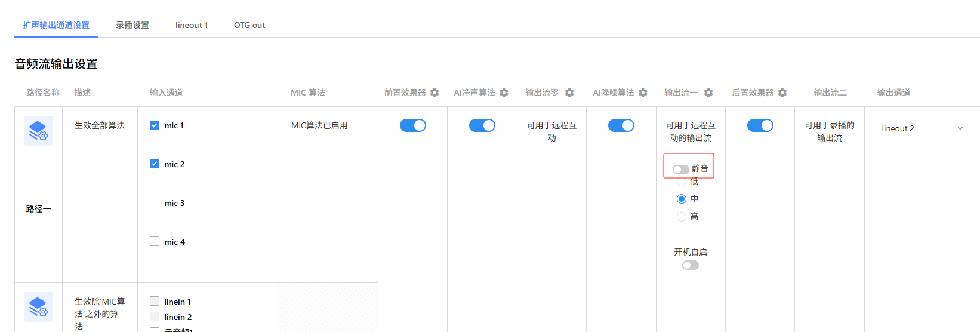This screenshot has height=332, width=980.
Task: Uncheck the mic 1 checkbox
Action: tap(155, 125)
